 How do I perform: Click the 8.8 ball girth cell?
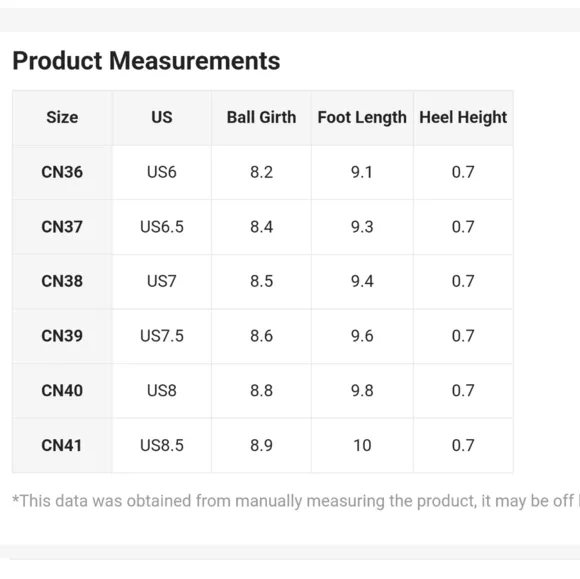coord(262,391)
